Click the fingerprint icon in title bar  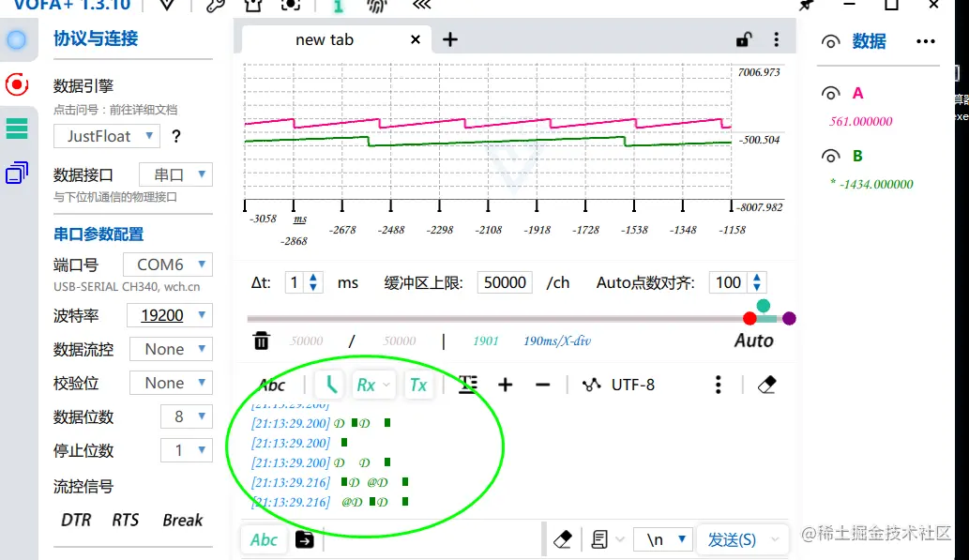tap(376, 6)
